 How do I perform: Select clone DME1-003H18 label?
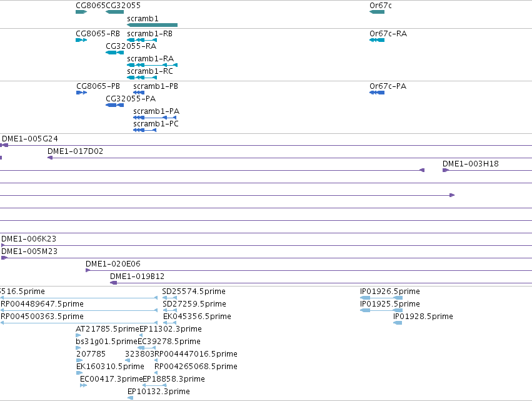point(471,164)
